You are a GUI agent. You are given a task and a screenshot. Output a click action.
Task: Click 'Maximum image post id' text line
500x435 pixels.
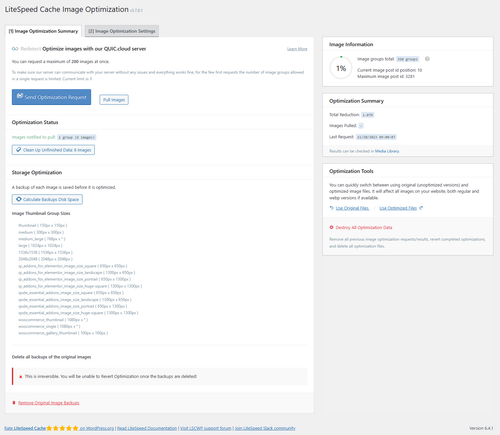click(386, 76)
